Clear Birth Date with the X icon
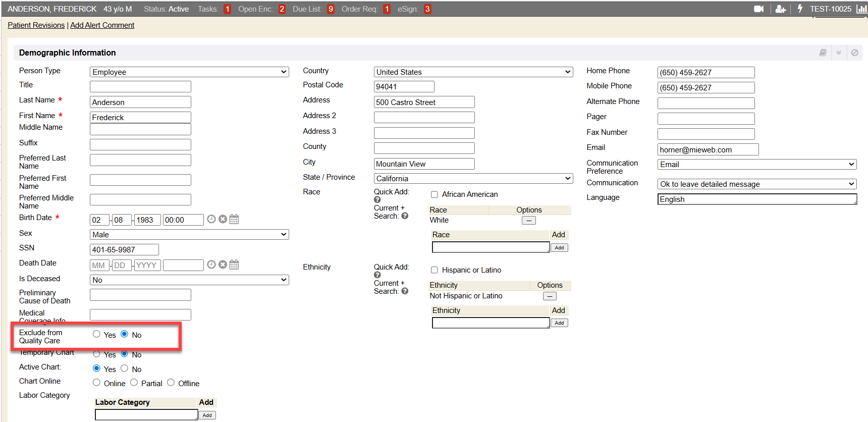Image resolution: width=868 pixels, height=422 pixels. click(x=223, y=220)
